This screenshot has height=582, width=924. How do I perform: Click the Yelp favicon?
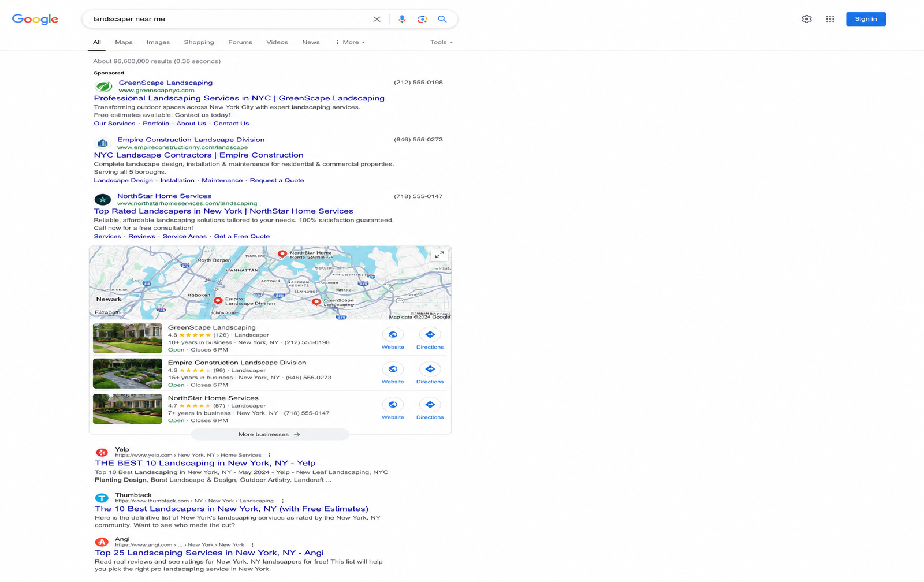pyautogui.click(x=102, y=452)
